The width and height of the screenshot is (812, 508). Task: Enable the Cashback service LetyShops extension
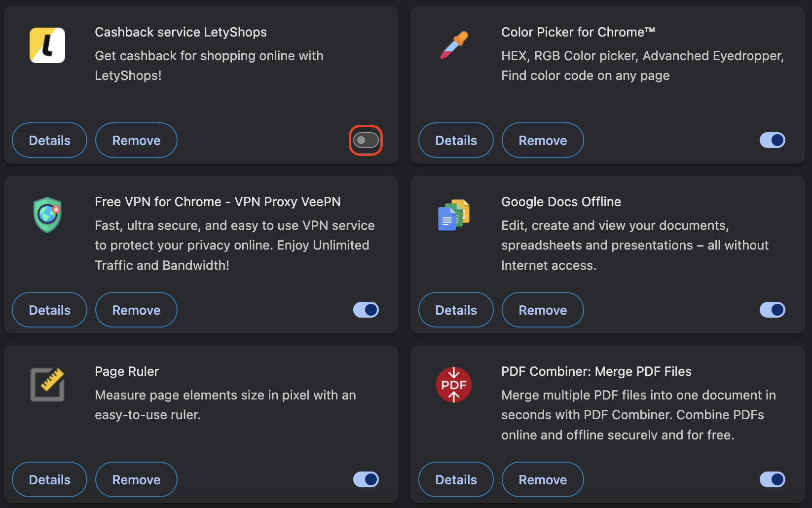click(x=366, y=140)
